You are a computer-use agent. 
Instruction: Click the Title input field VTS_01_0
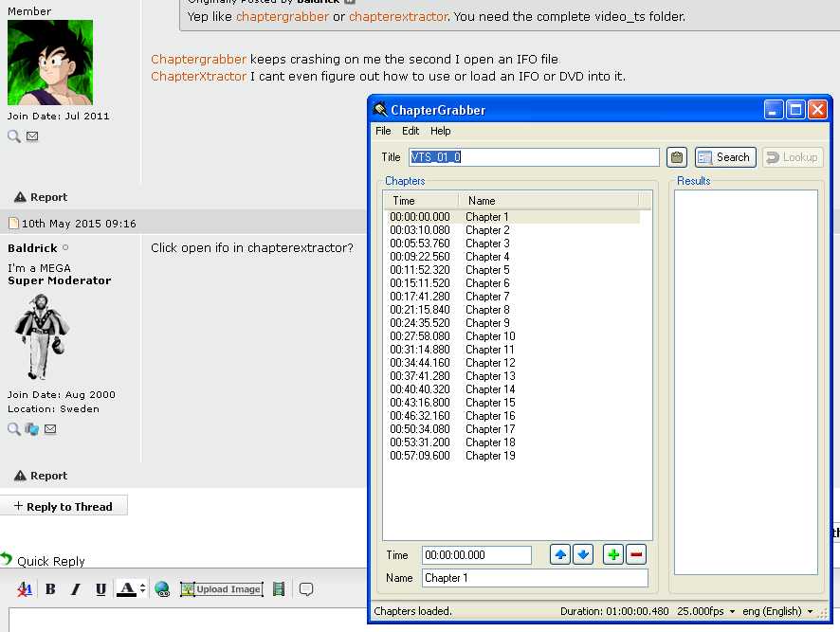pyautogui.click(x=534, y=157)
